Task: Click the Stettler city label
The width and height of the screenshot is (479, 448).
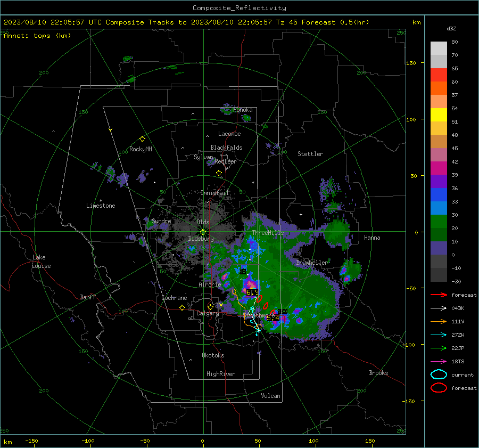Action: point(310,154)
